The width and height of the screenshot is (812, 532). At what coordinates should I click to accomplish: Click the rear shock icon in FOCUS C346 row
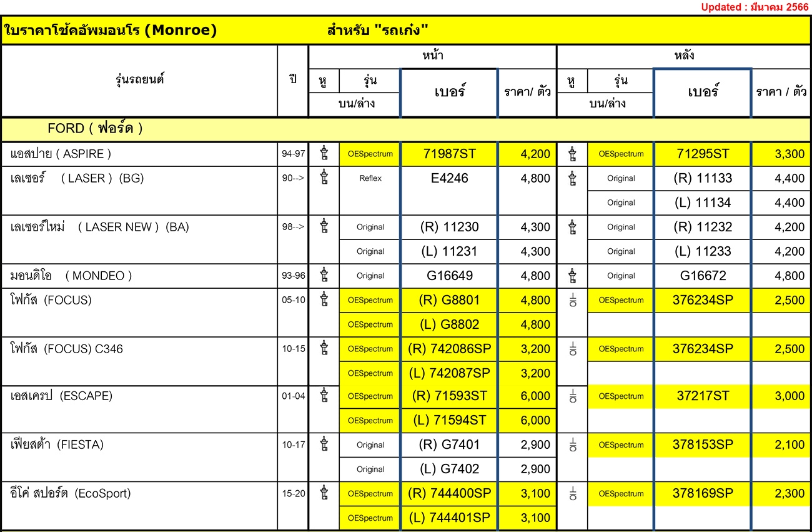pyautogui.click(x=573, y=349)
